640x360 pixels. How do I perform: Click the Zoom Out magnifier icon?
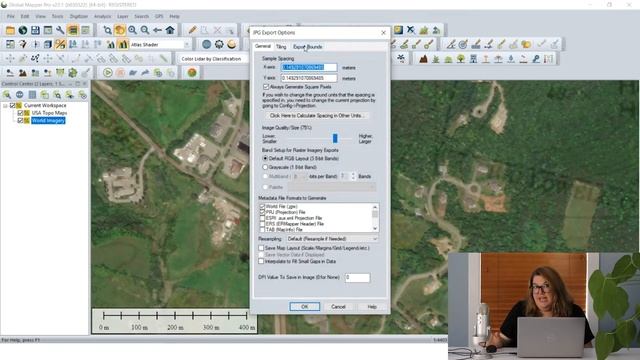145,30
